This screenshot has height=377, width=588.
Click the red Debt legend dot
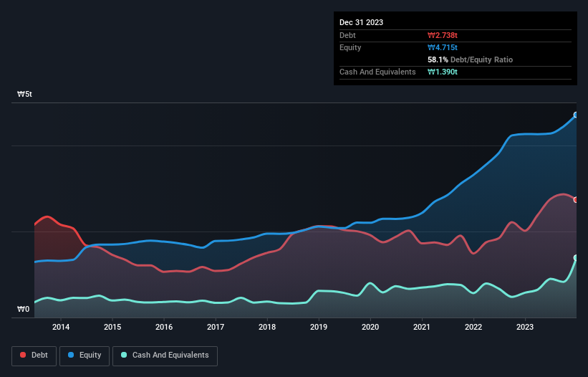click(x=23, y=355)
